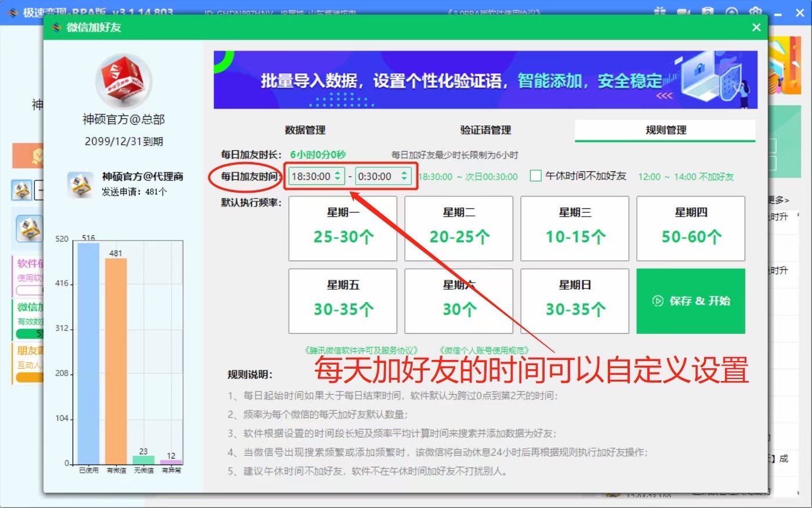812x508 pixels.
Task: Open the video tutorial camera icon
Action: [683, 11]
